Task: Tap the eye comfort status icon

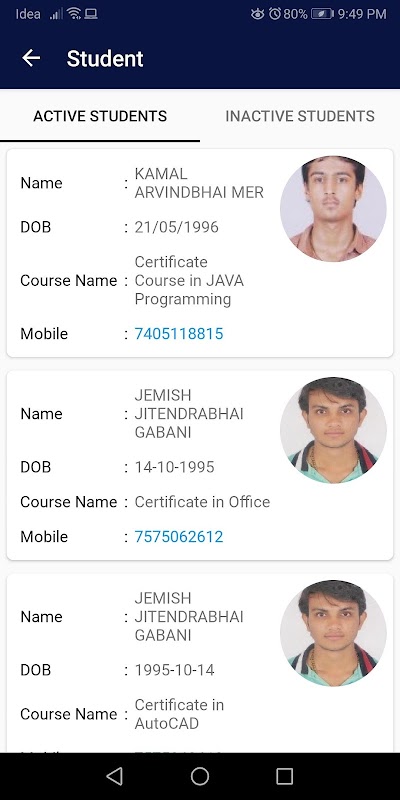Action: tap(258, 14)
